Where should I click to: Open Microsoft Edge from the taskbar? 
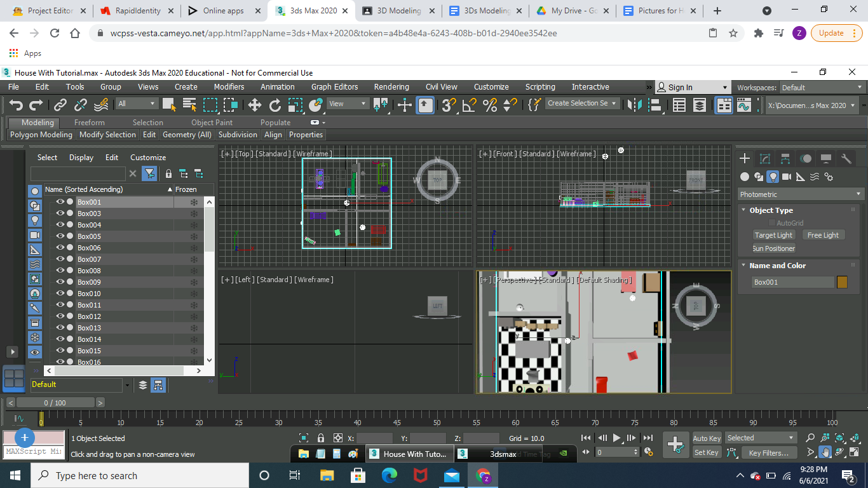(x=389, y=475)
